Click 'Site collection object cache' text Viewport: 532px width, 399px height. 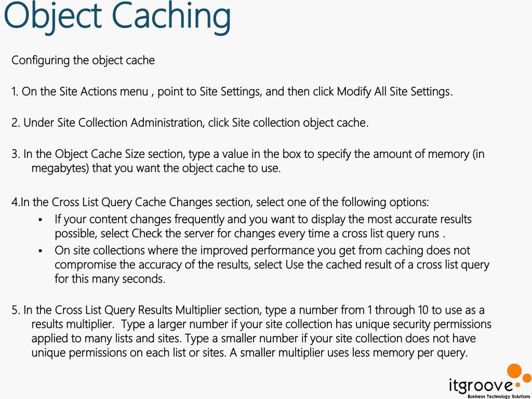point(300,123)
